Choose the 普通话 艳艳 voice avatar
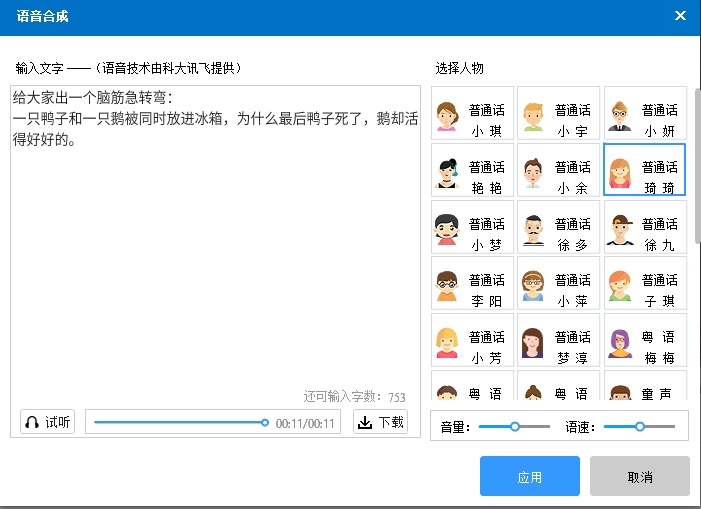 [472, 170]
